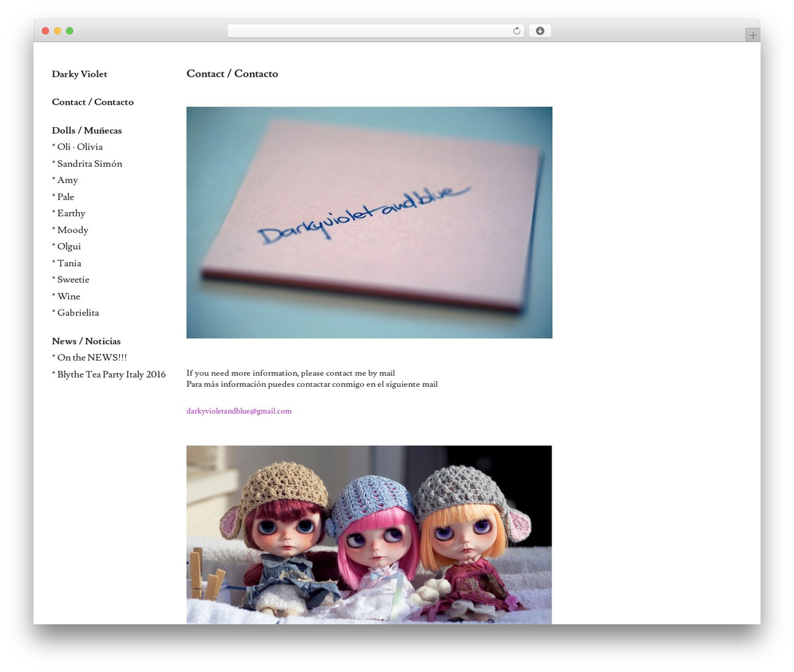
Task: Select the English 'please contact me by mail' line
Action: tap(291, 373)
